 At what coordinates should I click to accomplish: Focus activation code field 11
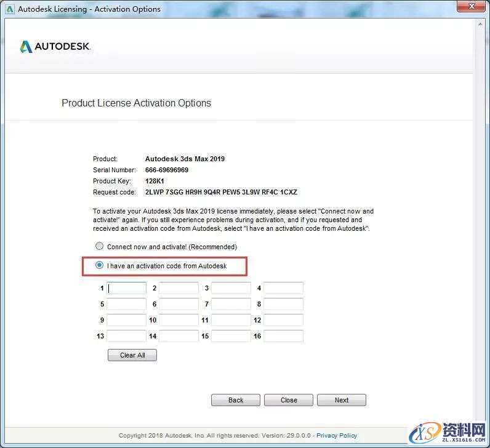point(231,320)
